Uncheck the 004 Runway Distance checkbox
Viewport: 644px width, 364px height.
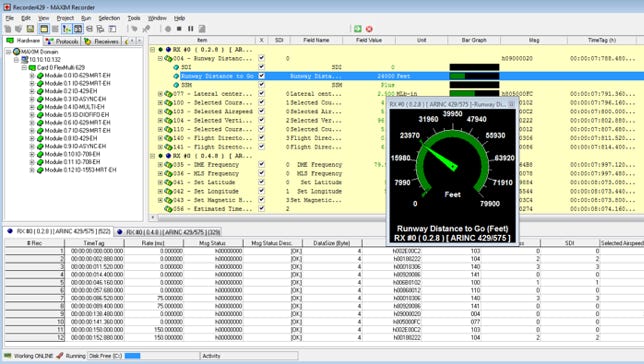click(x=262, y=58)
